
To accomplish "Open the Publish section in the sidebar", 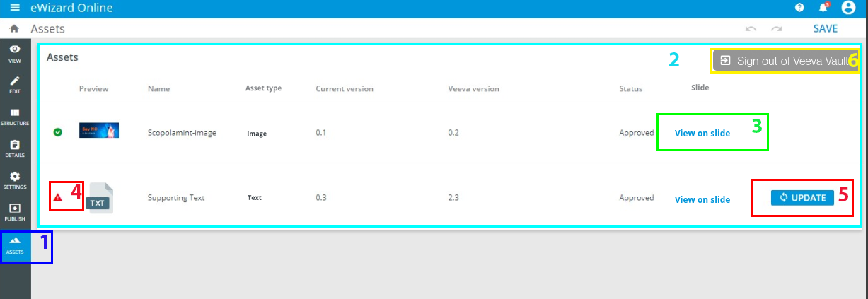I will [15, 213].
